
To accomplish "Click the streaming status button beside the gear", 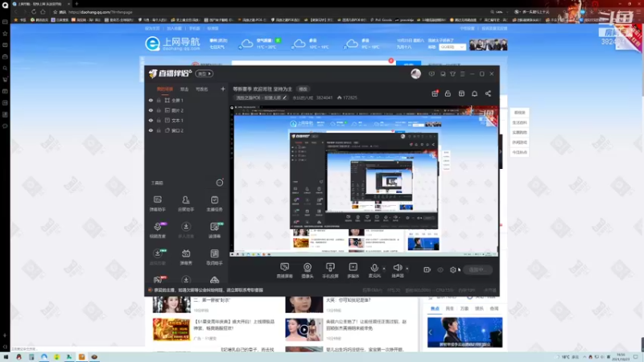I will [477, 269].
